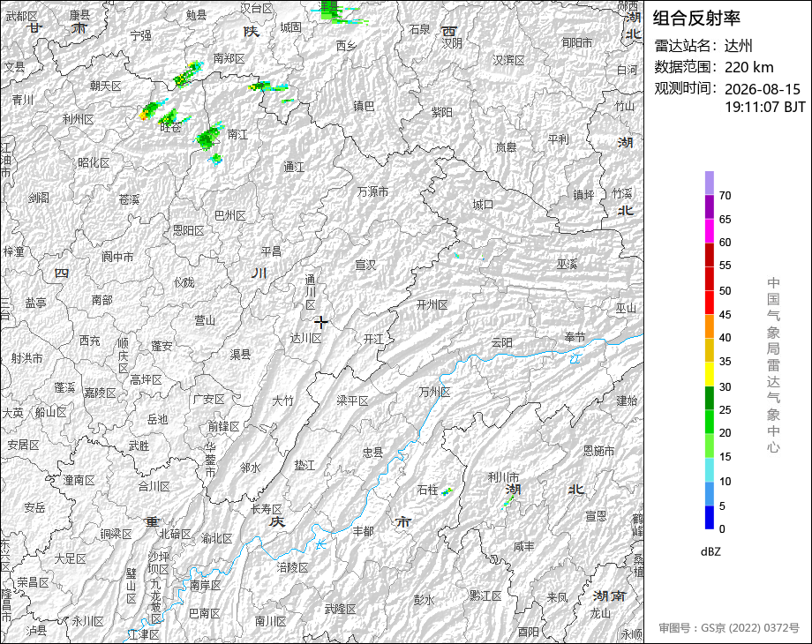Screen dimensions: 812x644
Task: Pick the magenta swatch between 60 and 65
Action: [x=710, y=230]
